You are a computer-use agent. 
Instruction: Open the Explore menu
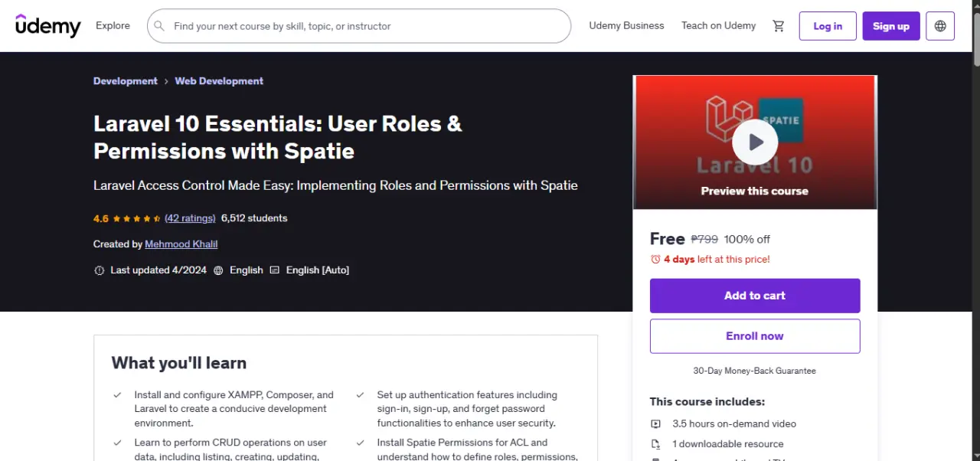113,26
